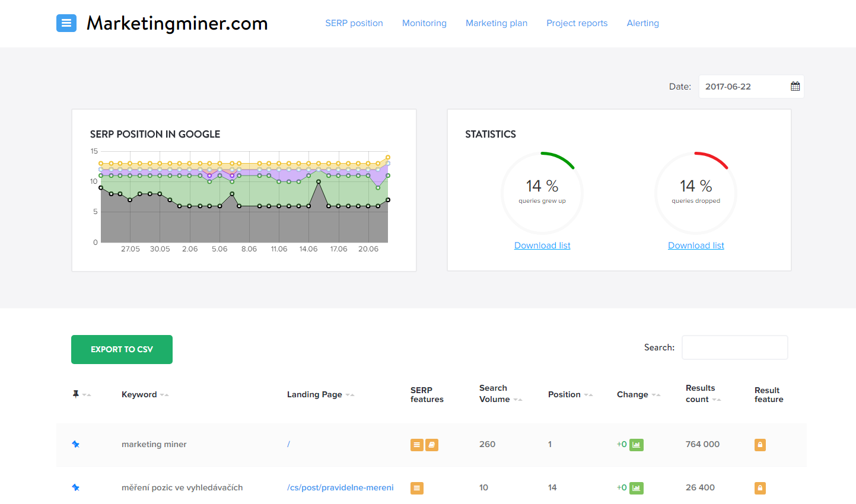
Task: Click search volume value "260"
Action: click(487, 444)
